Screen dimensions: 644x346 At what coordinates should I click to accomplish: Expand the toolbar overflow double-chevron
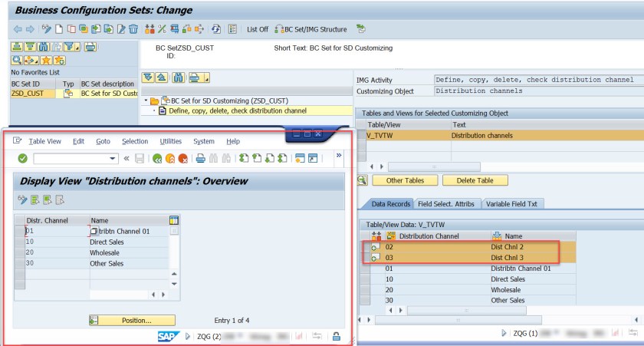pos(339,155)
